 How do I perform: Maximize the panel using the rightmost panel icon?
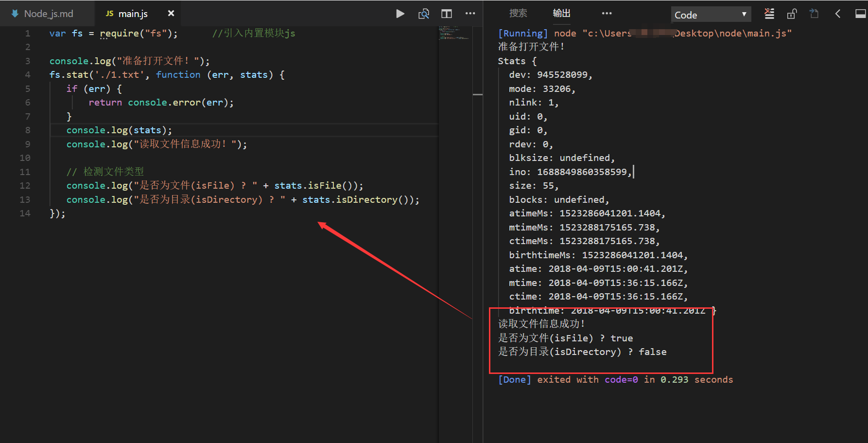pos(860,14)
